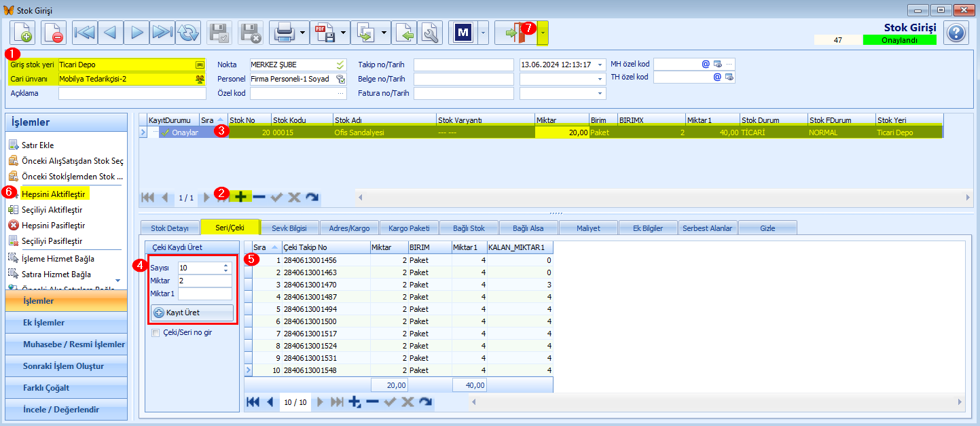
Task: Click the refresh icon in the top toolbar
Action: click(x=188, y=33)
